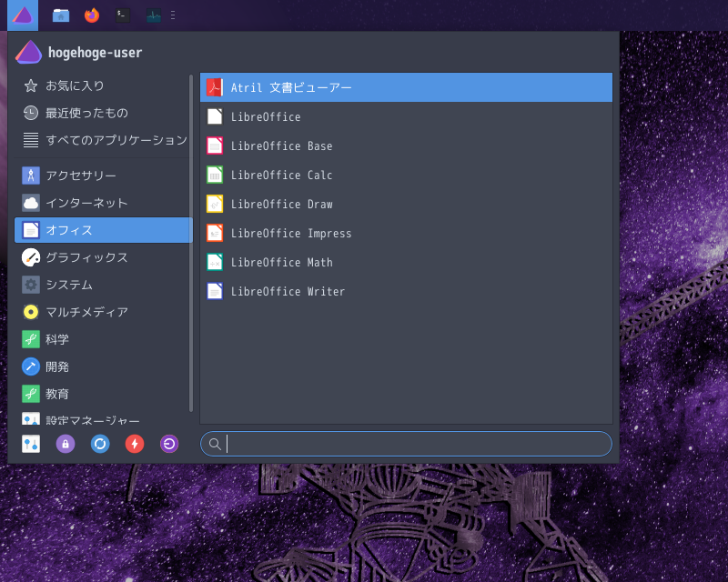Open settings manager icon in the bottom action row
Screen dimensions: 728x582
pyautogui.click(x=31, y=444)
